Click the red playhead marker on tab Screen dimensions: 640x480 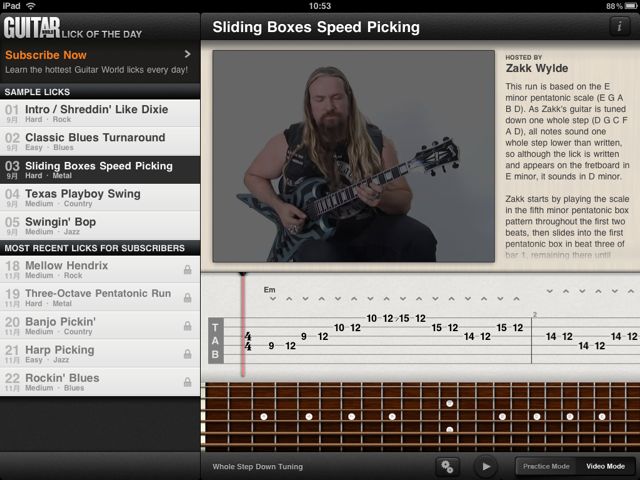click(x=243, y=324)
